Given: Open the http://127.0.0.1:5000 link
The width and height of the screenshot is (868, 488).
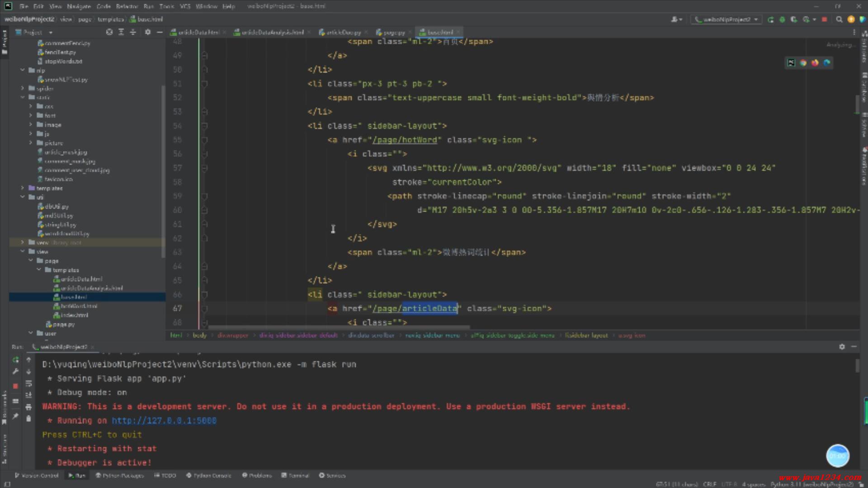Looking at the screenshot, I should 164,421.
